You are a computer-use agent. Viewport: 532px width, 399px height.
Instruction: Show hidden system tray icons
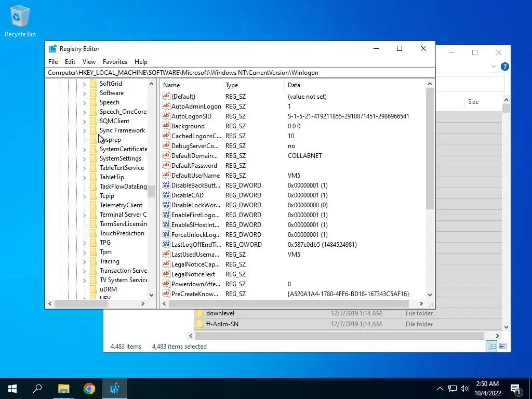(440, 389)
